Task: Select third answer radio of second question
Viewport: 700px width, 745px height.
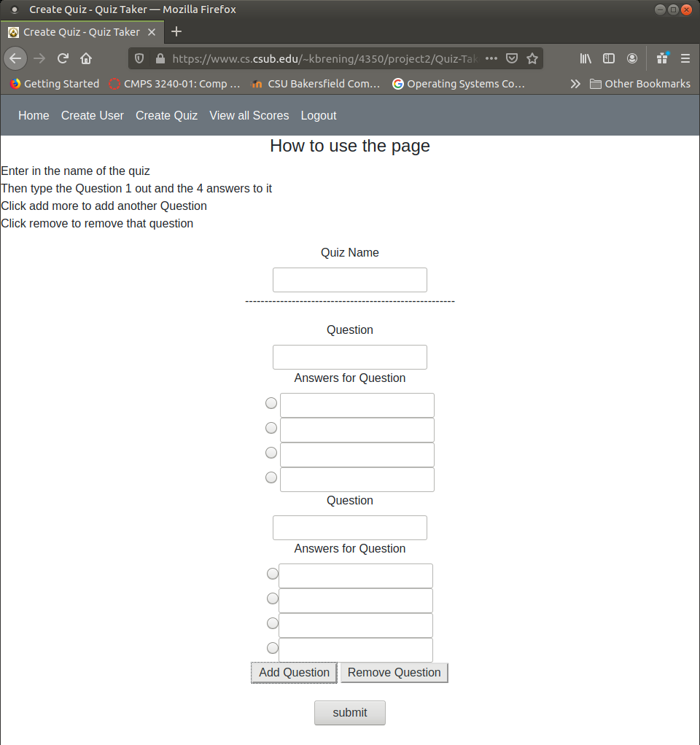Action: [x=272, y=623]
